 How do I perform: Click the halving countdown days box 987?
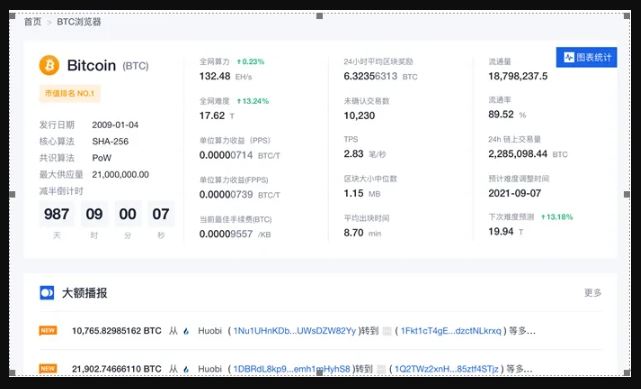(56, 214)
